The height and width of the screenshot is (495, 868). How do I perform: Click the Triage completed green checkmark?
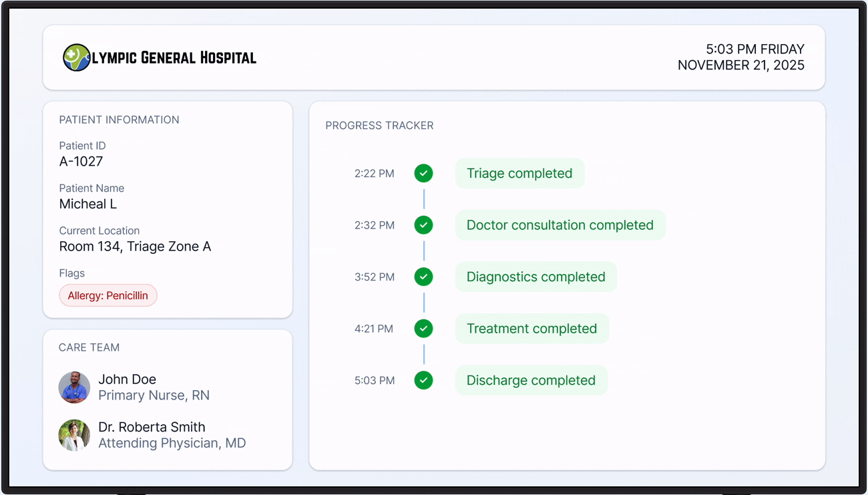pyautogui.click(x=423, y=174)
